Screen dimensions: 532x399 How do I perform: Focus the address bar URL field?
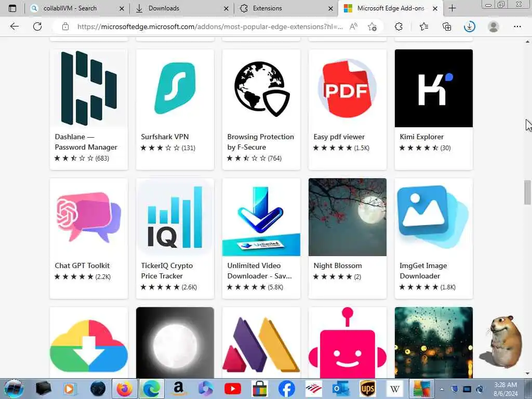coord(210,26)
